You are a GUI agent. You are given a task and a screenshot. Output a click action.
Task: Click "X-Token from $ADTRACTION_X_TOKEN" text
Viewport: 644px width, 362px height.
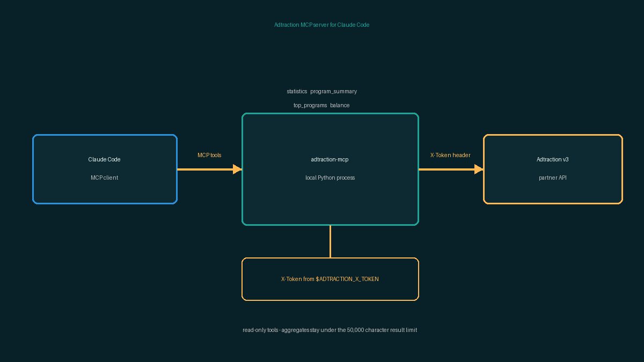point(330,279)
